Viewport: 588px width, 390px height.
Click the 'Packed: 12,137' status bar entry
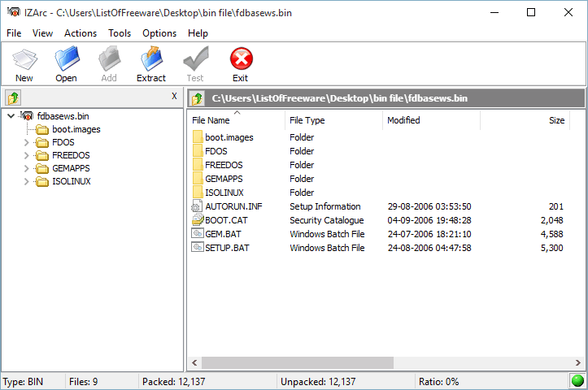[x=173, y=382]
